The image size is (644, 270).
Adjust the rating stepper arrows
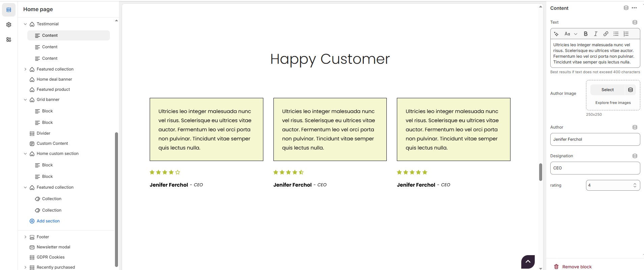(635, 185)
